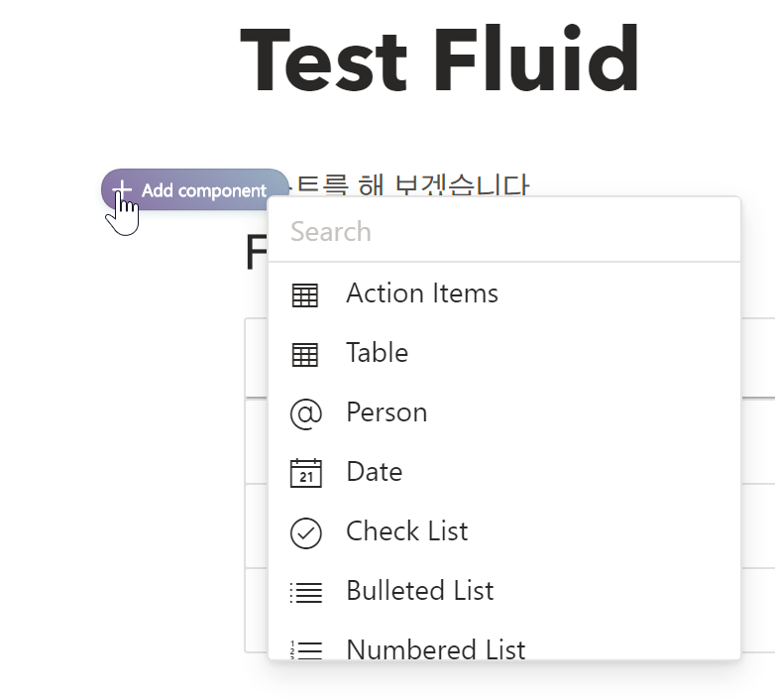
Task: Click the partially hidden heading starting with F
Action: 256,254
